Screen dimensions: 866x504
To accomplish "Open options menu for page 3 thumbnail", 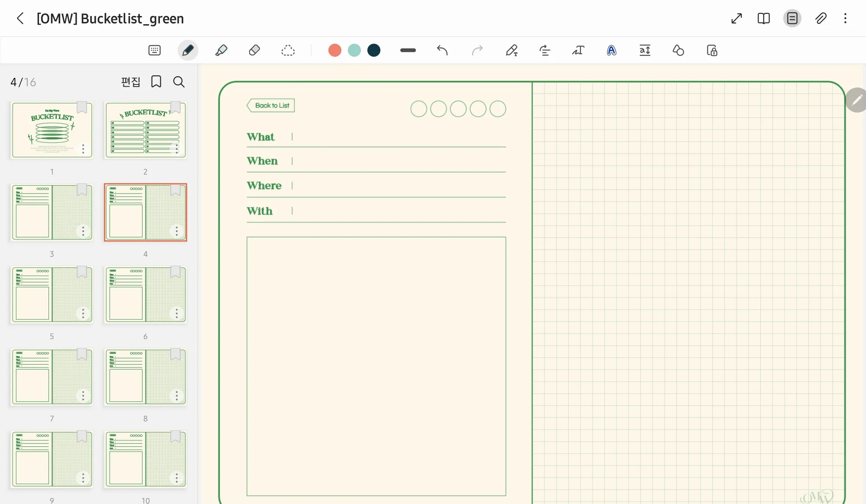I will [83, 231].
